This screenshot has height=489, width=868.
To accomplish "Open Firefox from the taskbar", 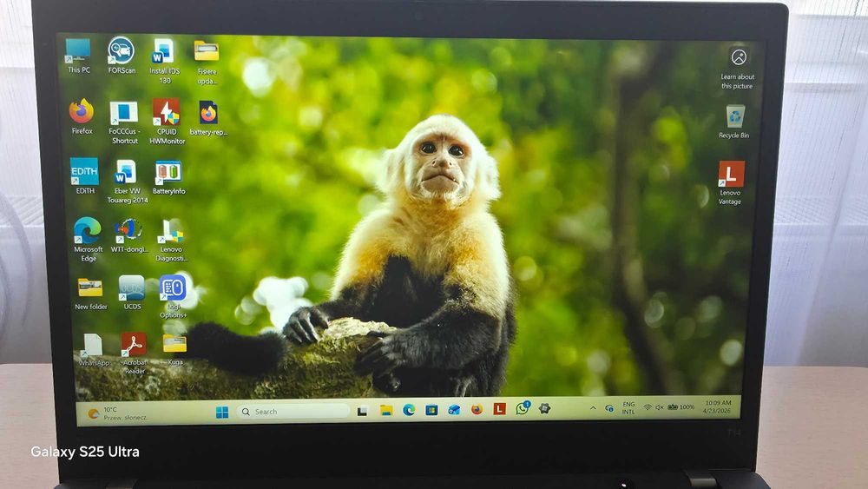I will coord(477,409).
